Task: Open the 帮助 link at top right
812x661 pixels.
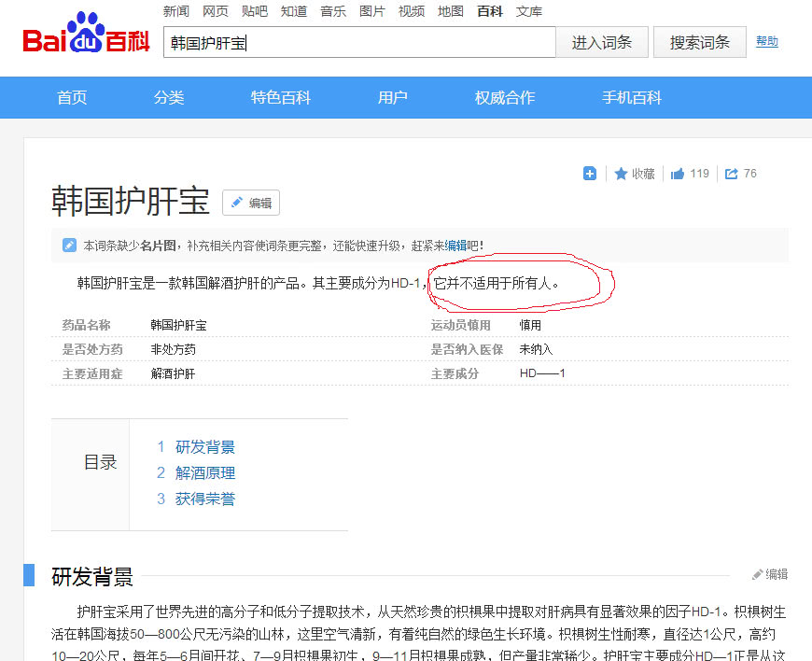Action: coord(766,42)
